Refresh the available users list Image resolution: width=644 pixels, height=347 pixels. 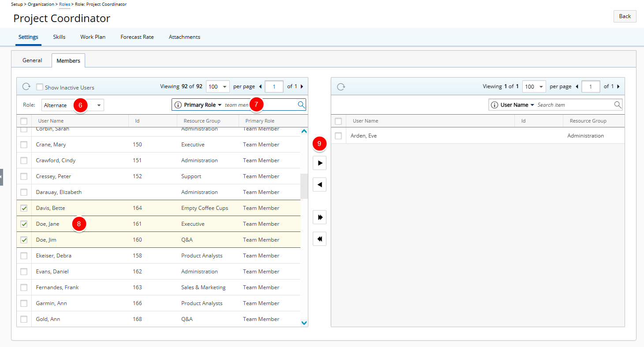26,87
